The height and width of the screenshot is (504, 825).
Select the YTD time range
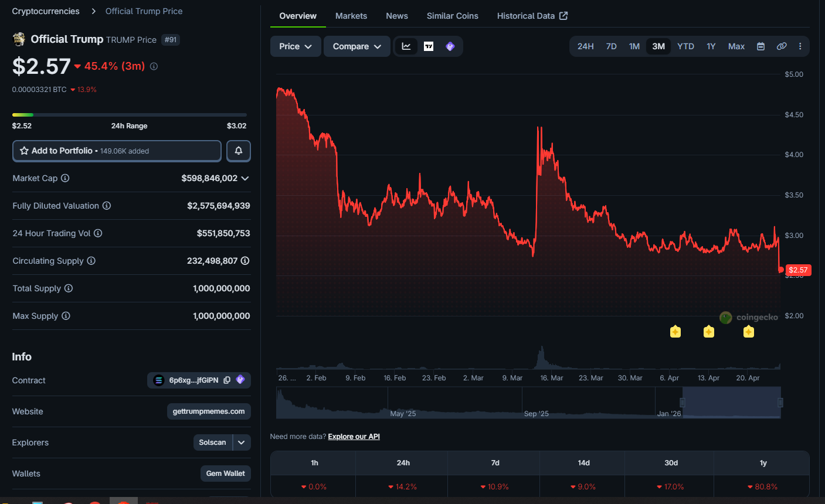coord(685,46)
